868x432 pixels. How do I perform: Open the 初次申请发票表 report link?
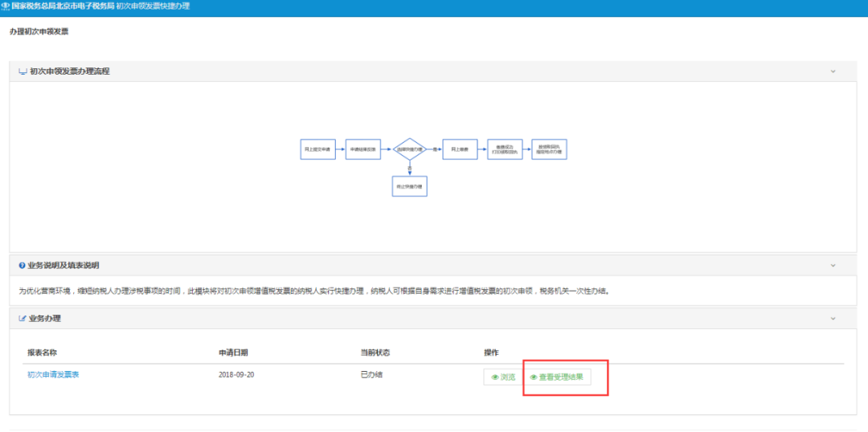click(53, 375)
